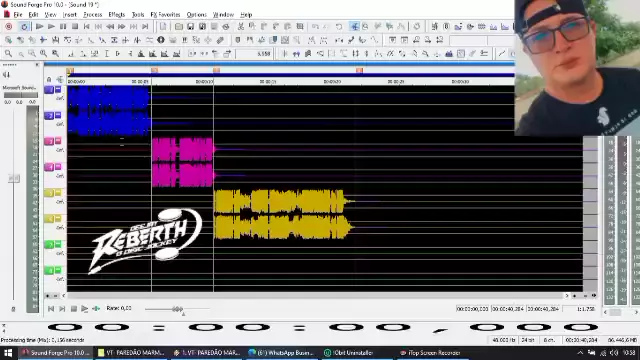This screenshot has width=640, height=360.
Task: Open WhatsApp Business from the taskbar
Action: pos(282,353)
